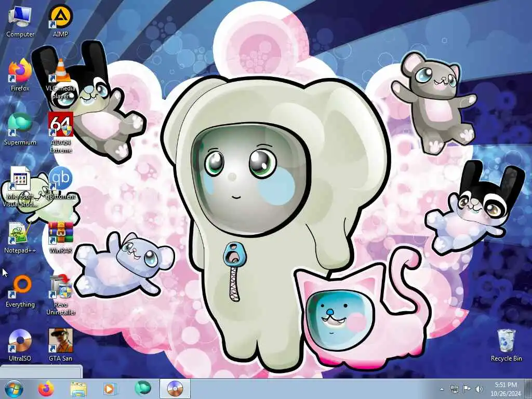
Task: Select the Revo Uninstaller shortcut
Action: [60, 295]
